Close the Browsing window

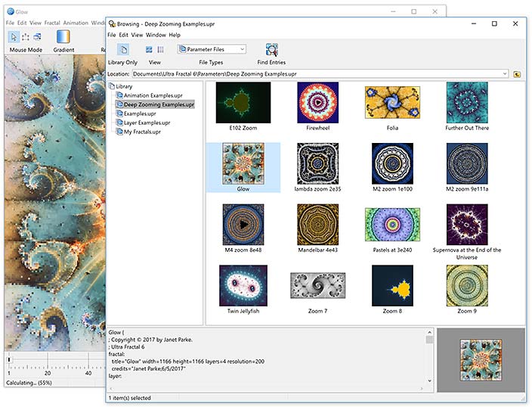tap(515, 23)
